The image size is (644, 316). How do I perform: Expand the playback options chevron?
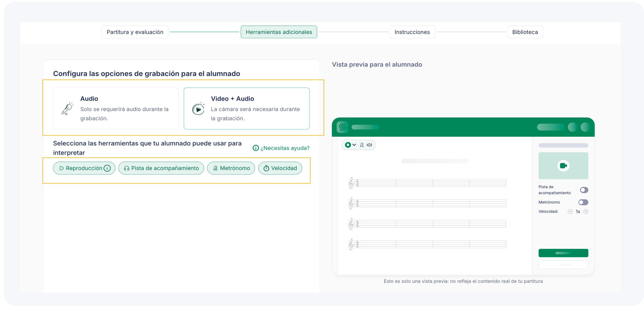(x=354, y=145)
